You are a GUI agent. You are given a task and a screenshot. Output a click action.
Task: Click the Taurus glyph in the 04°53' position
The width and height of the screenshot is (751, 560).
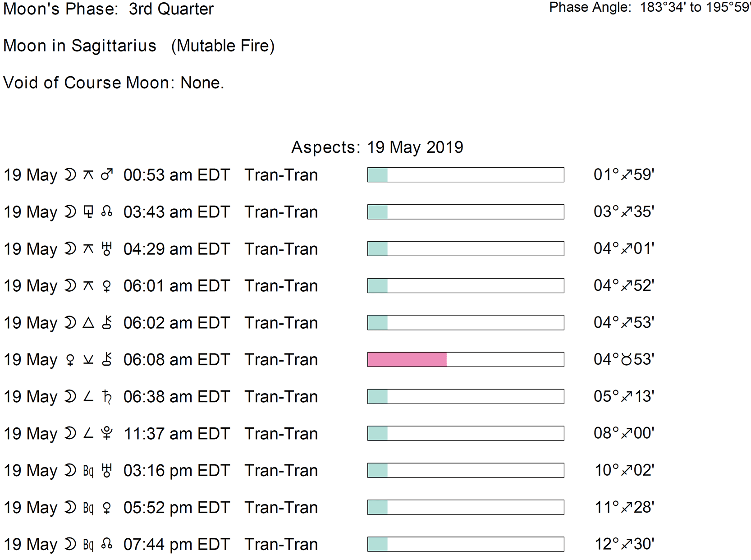click(x=626, y=360)
